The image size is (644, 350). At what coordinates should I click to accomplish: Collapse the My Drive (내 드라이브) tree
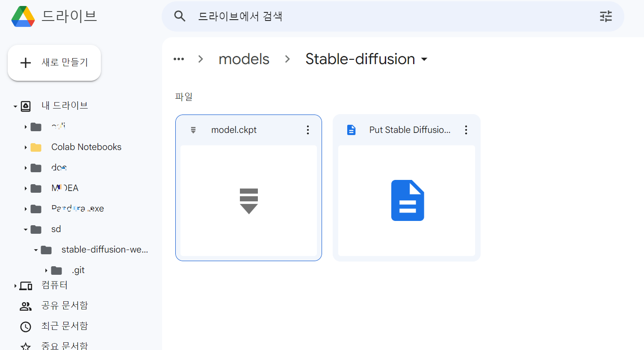coord(15,106)
